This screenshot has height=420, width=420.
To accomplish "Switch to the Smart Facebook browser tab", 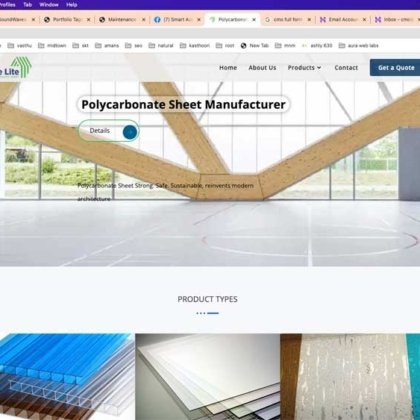I will [178, 20].
